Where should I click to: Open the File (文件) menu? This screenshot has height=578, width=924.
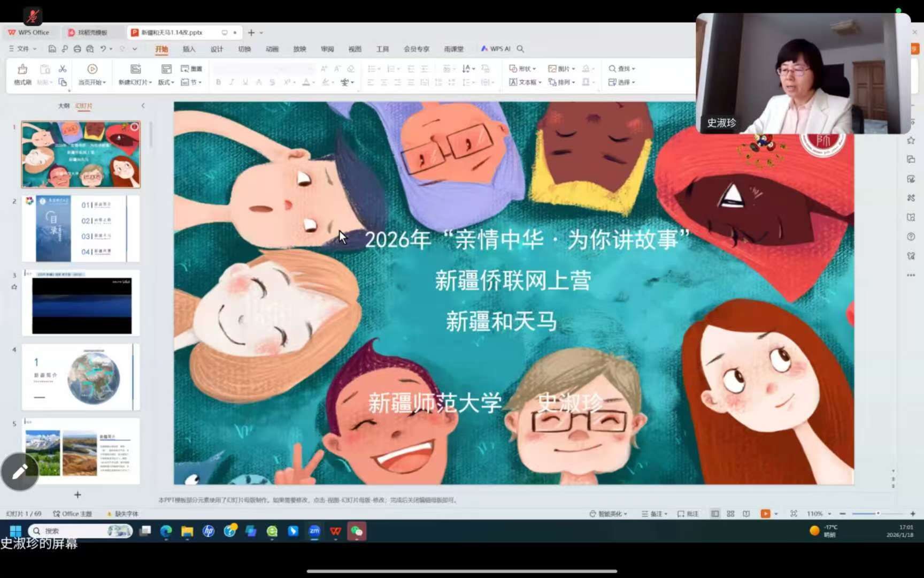click(22, 49)
